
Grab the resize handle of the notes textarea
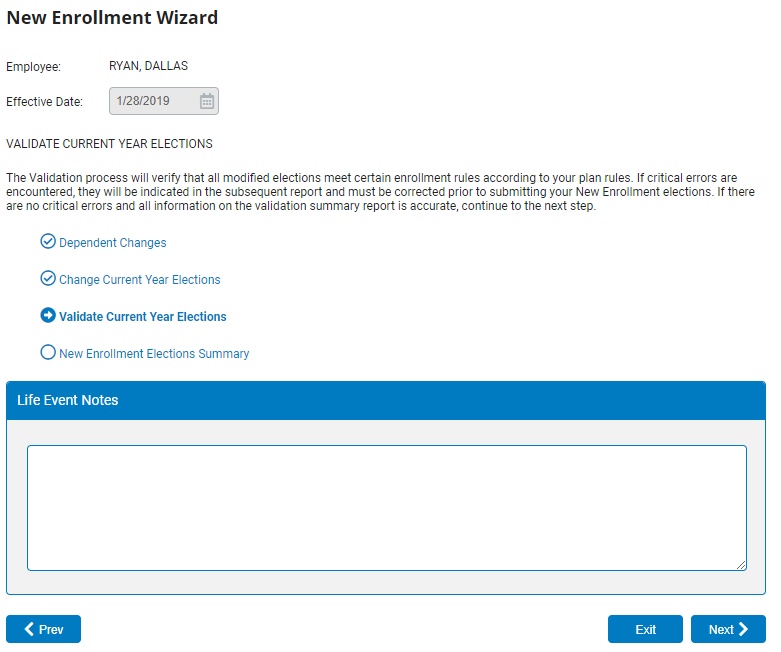pos(741,565)
